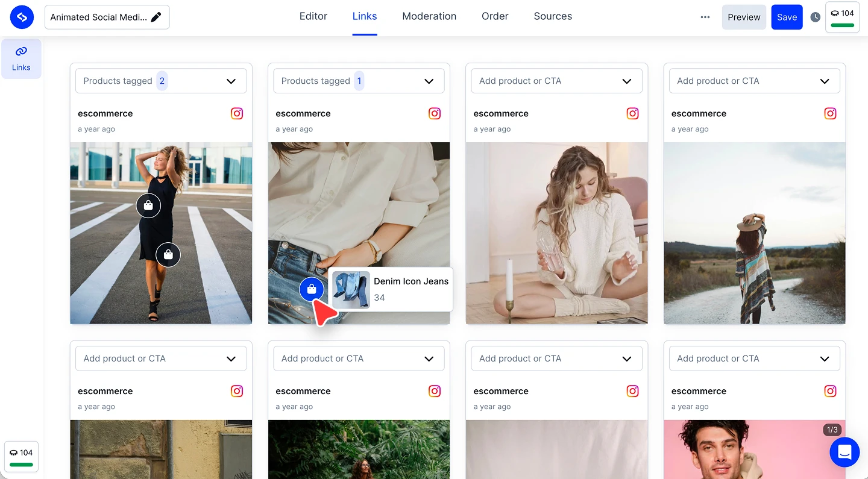The image size is (868, 479).
Task: Click the Instagram icon on the white fabric post
Action: [x=632, y=391]
